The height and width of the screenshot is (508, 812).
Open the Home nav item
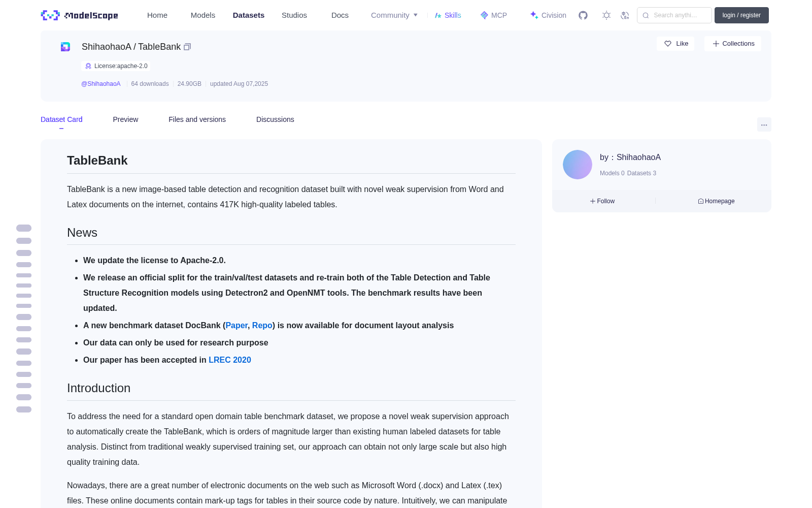(x=157, y=15)
